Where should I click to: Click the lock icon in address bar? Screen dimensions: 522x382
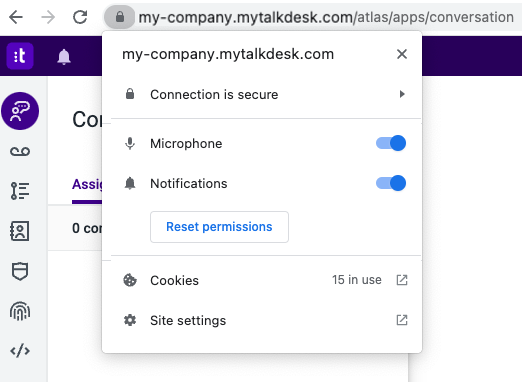(x=120, y=17)
